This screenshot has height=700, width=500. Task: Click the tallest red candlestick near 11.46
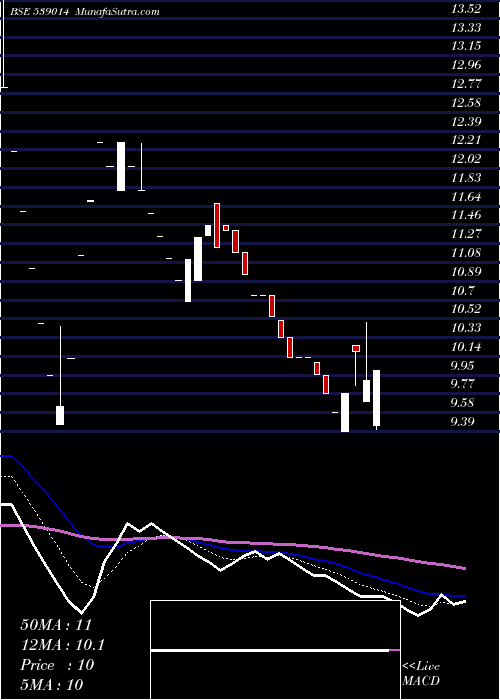[217, 225]
